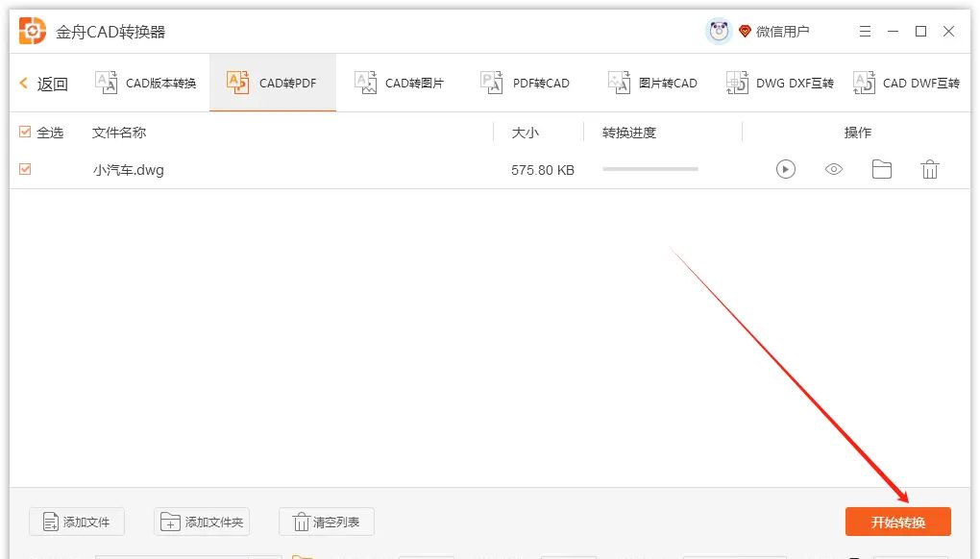Click the panda user avatar
Viewport: 980px width, 559px height.
(719, 31)
